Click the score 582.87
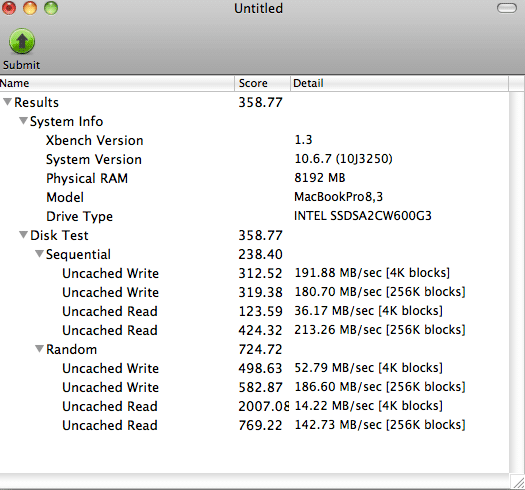The image size is (525, 490). 260,387
